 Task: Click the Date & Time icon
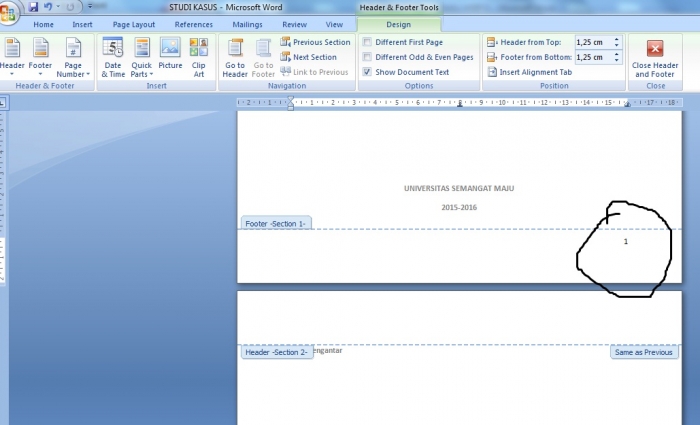pos(112,57)
